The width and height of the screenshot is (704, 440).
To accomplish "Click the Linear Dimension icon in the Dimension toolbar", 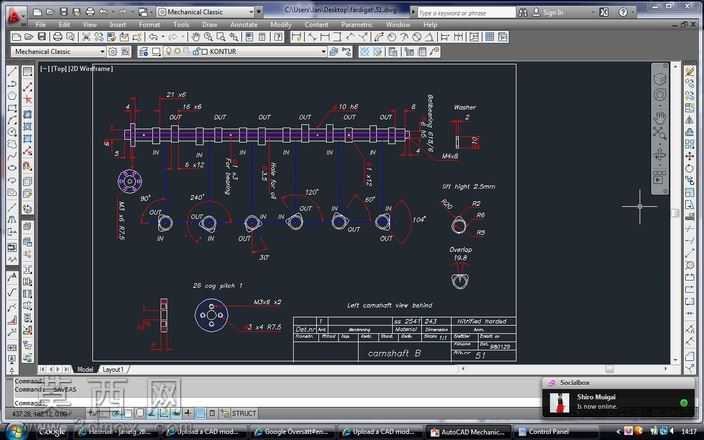I will point(296,37).
